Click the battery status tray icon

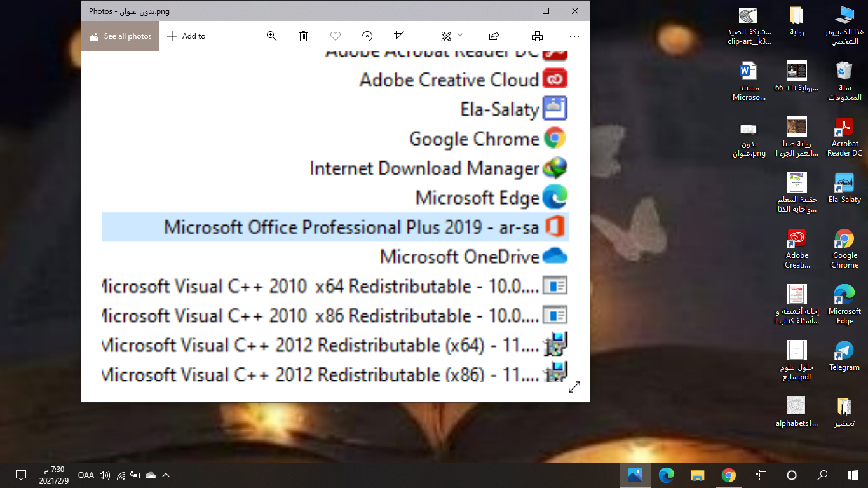135,475
